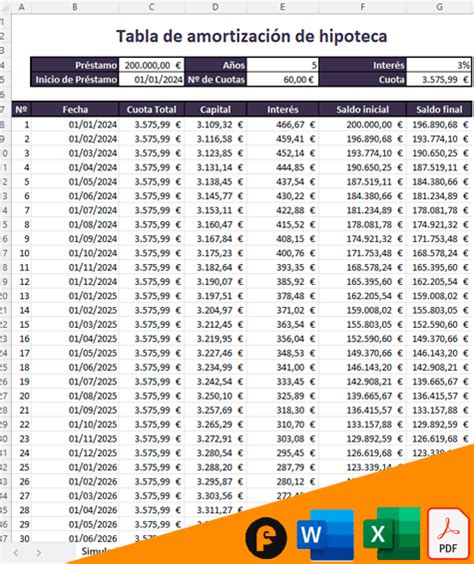Click the Saldo inicial column heading
This screenshot has width=474, height=564.
(x=363, y=109)
